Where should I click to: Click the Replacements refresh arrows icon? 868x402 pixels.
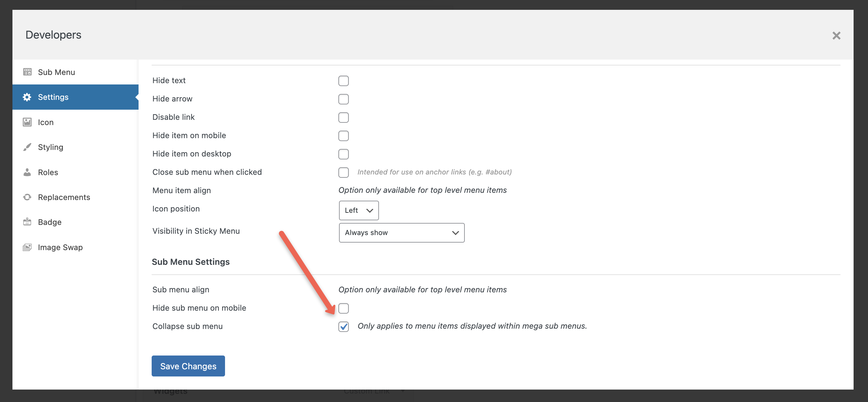pyautogui.click(x=27, y=197)
